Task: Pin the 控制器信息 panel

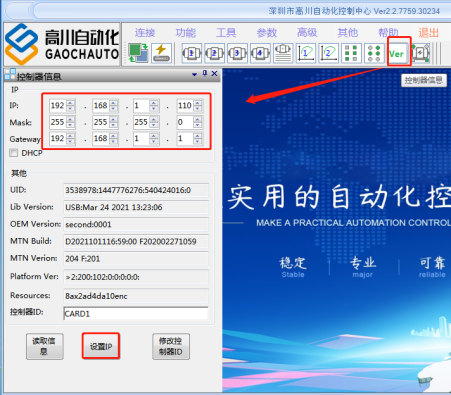Action: click(x=205, y=73)
